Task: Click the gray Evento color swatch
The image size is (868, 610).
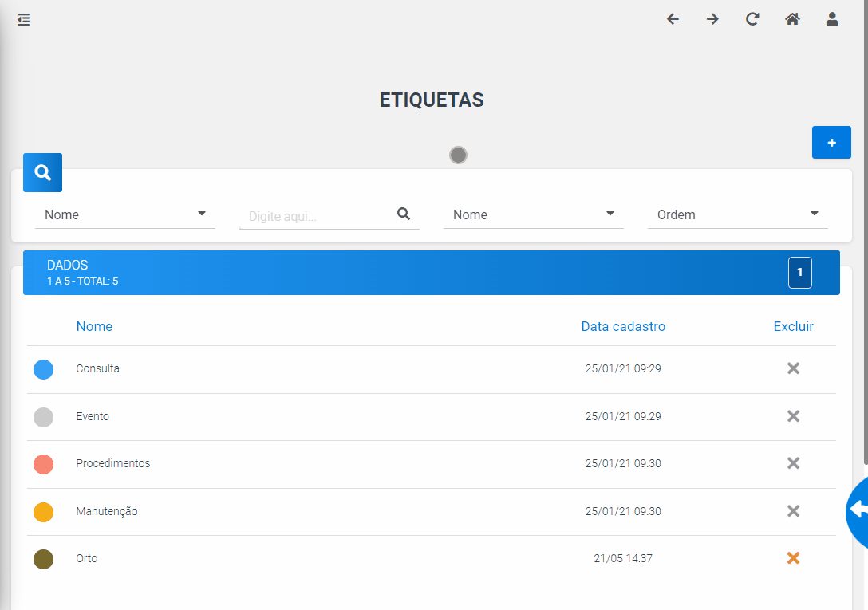Action: click(x=43, y=417)
